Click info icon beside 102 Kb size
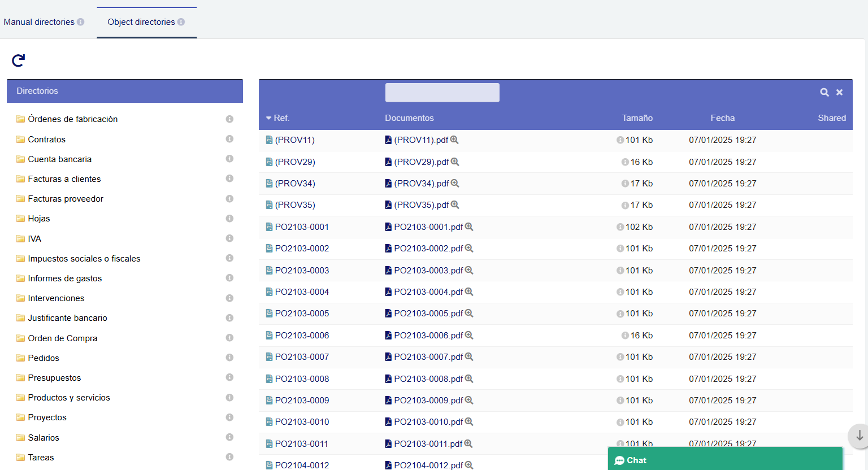 620,227
